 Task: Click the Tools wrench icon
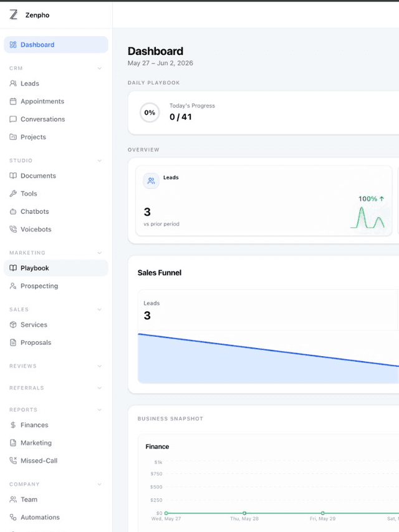tap(13, 194)
